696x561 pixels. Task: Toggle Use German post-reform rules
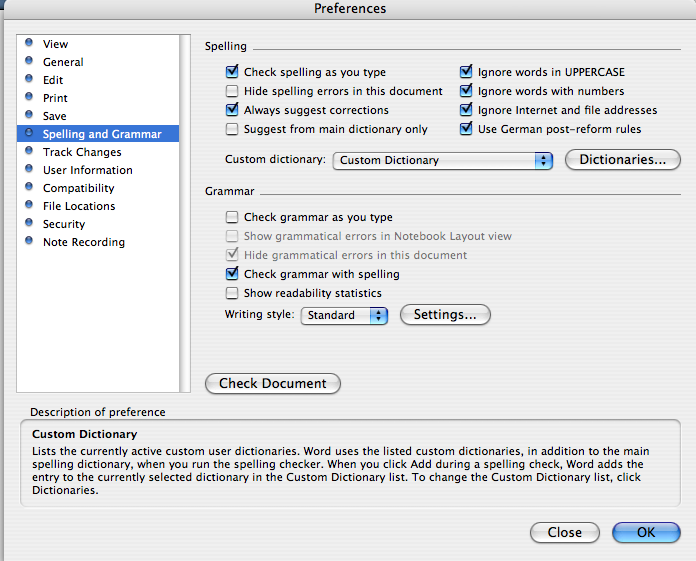pos(466,129)
